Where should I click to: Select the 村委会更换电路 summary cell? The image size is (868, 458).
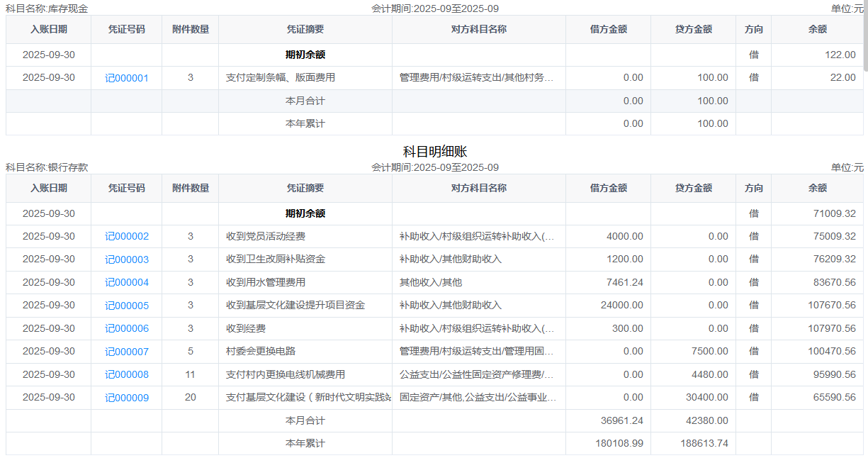261,352
